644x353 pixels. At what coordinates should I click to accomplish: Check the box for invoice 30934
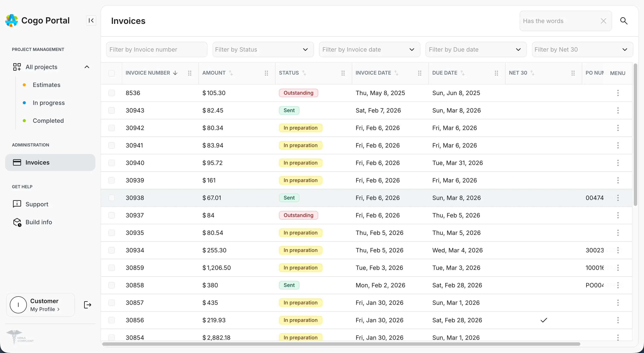(112, 250)
